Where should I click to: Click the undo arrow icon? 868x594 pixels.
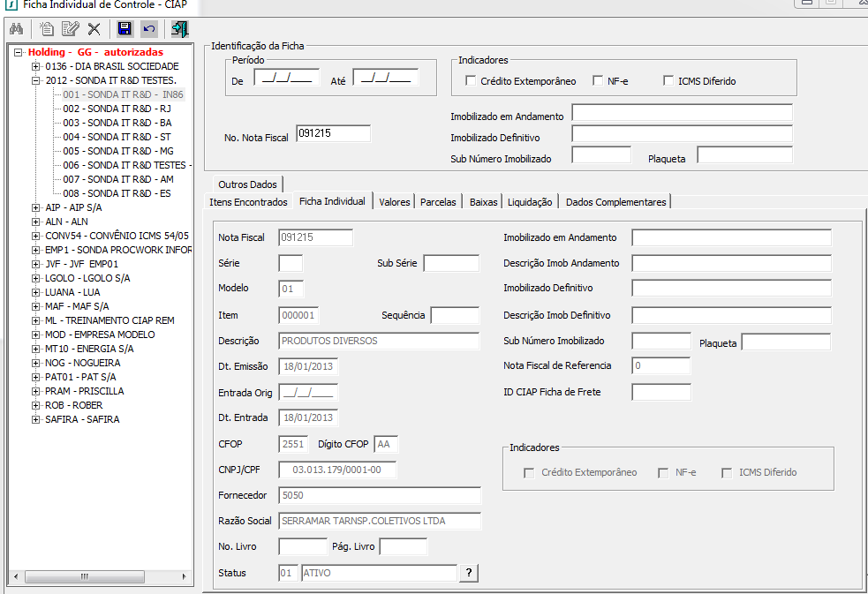pos(148,29)
